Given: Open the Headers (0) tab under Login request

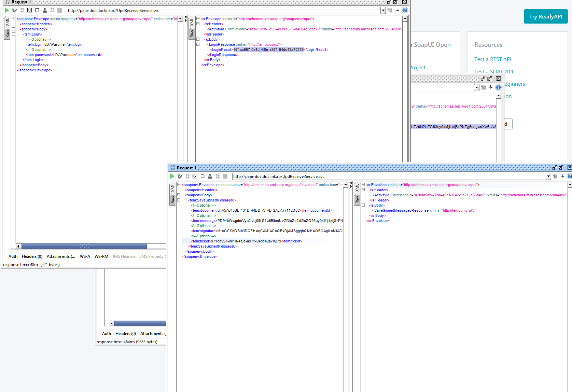Looking at the screenshot, I should [32, 256].
